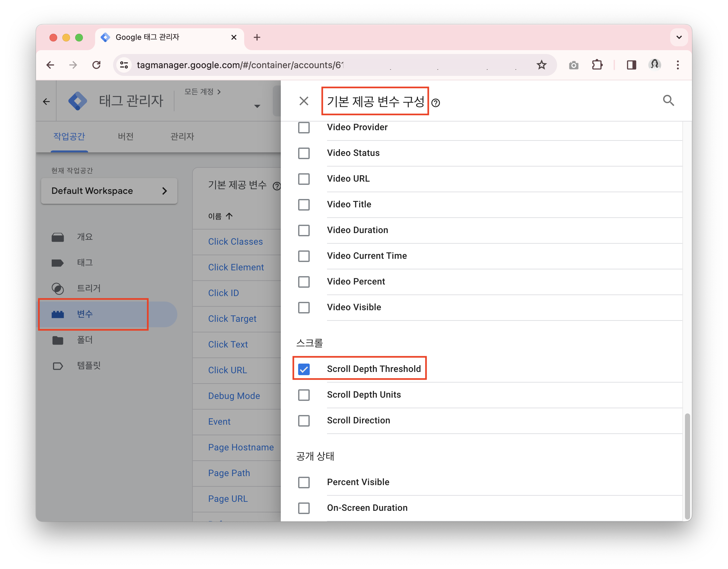Click the browser forward arrow
The image size is (728, 569).
point(73,65)
